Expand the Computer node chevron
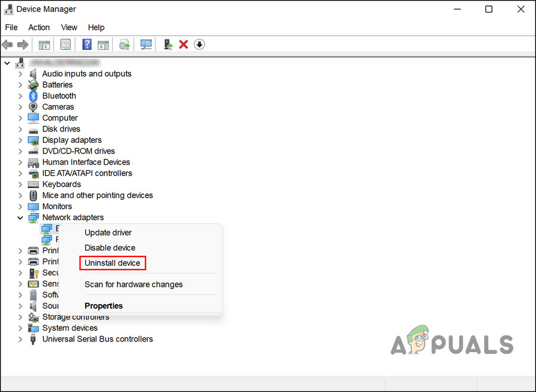The height and width of the screenshot is (392, 536). tap(20, 118)
